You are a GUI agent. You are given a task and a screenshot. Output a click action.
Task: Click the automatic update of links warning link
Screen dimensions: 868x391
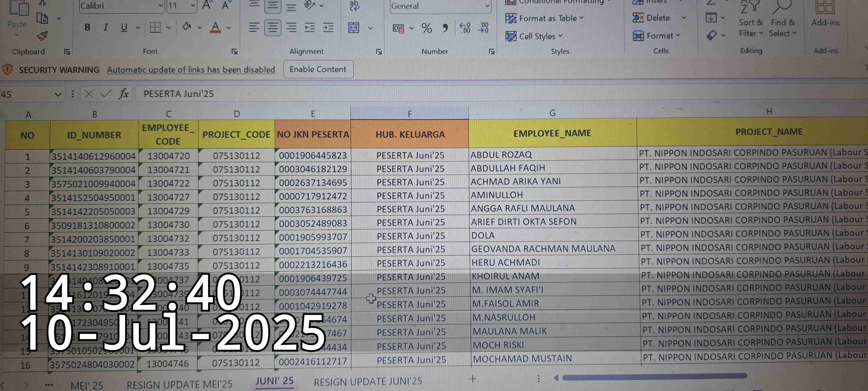191,70
